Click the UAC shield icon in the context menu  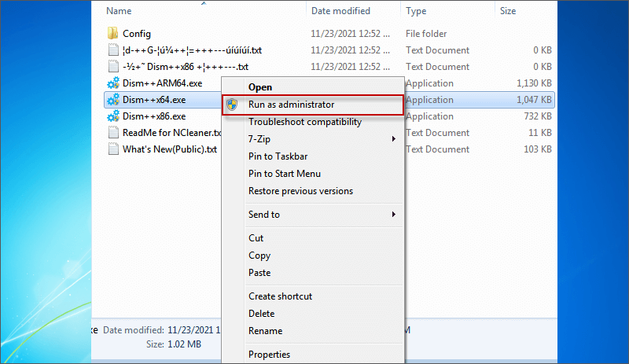(x=232, y=105)
